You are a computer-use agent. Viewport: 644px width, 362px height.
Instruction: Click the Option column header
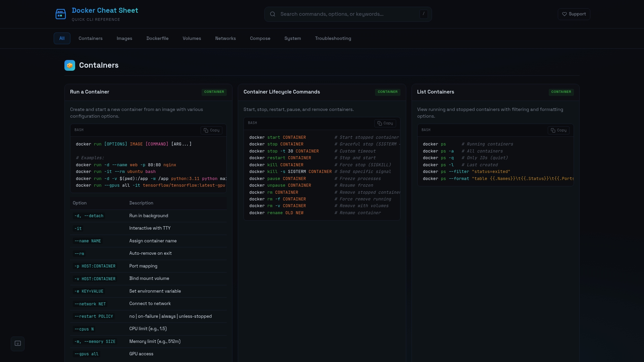click(x=79, y=203)
